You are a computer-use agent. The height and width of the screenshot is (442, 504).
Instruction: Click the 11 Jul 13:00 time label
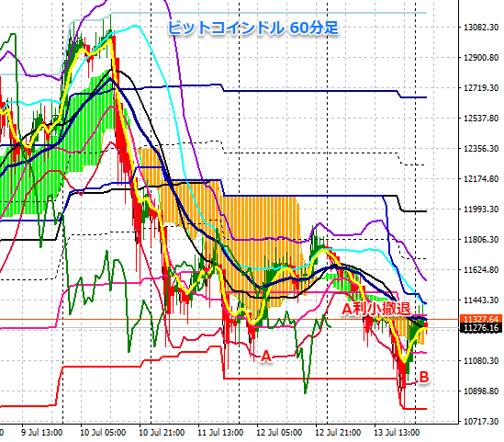(x=220, y=432)
